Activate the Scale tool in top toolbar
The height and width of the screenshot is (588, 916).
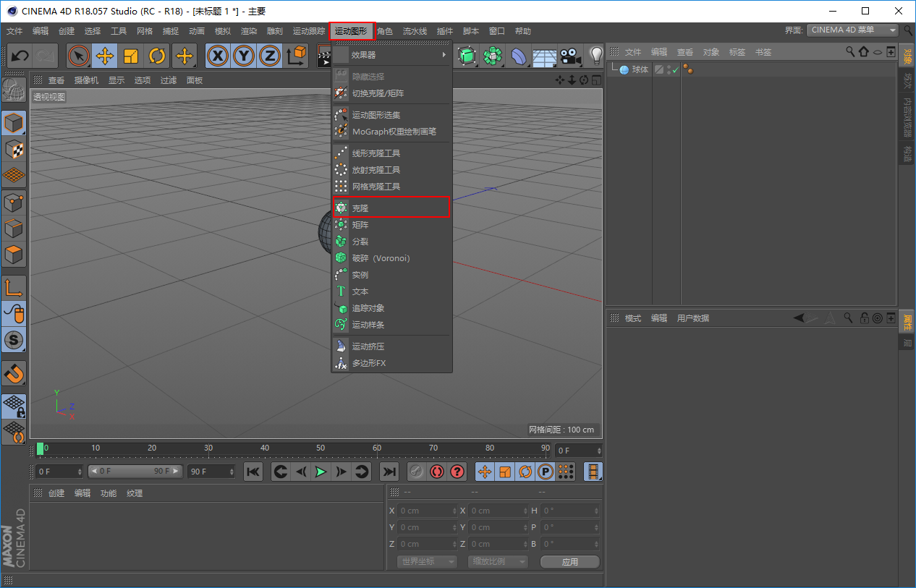point(131,56)
